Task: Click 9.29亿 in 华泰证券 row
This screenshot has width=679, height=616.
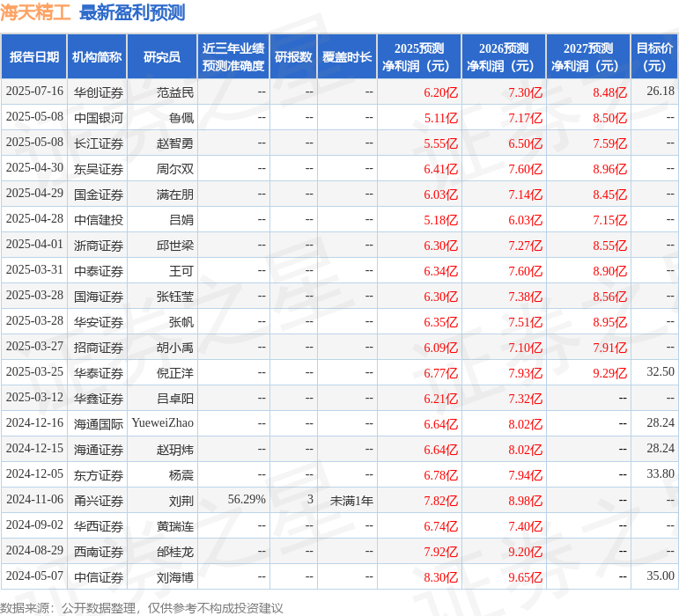Action: coord(609,373)
